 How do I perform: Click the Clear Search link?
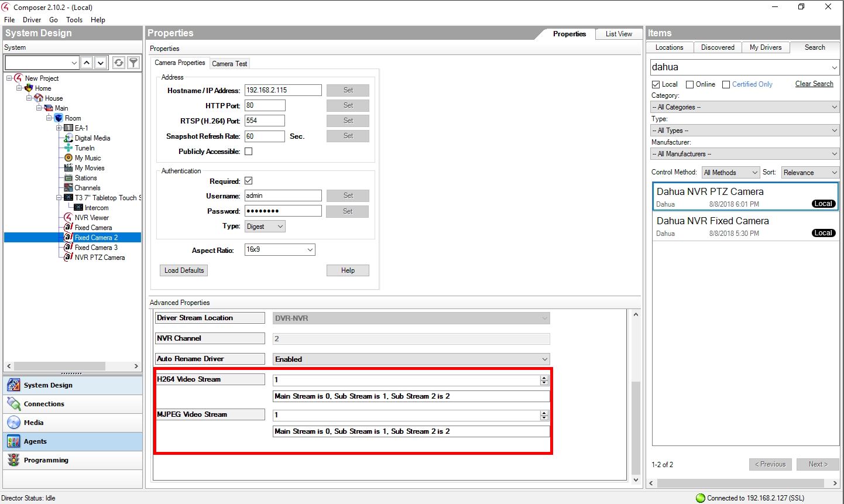coord(814,84)
